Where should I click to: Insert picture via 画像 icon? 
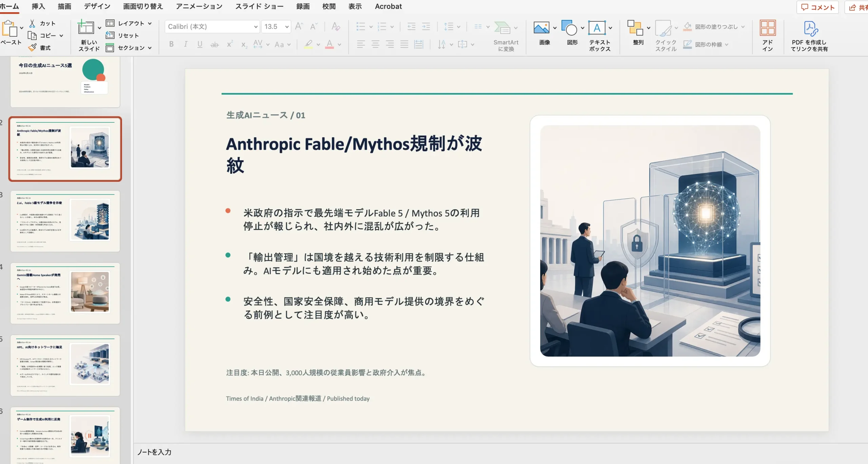pyautogui.click(x=541, y=28)
